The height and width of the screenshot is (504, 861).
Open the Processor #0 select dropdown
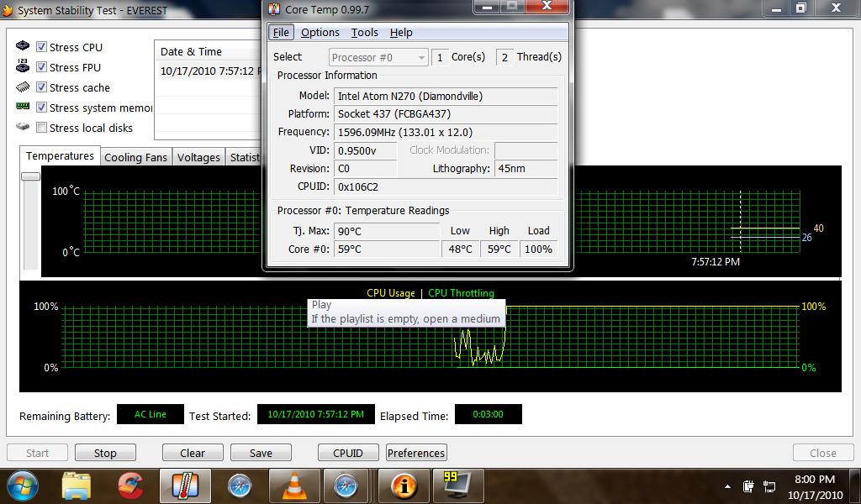378,57
